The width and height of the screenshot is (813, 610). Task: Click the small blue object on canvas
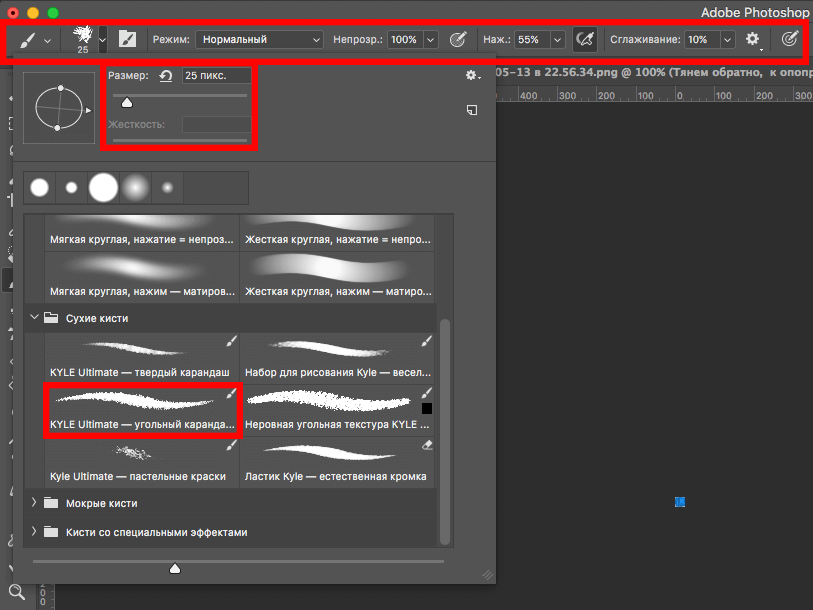tap(680, 502)
